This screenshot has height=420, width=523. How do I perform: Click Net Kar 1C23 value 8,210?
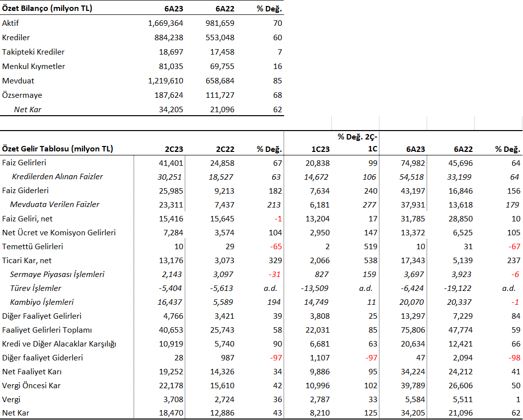pyautogui.click(x=319, y=413)
